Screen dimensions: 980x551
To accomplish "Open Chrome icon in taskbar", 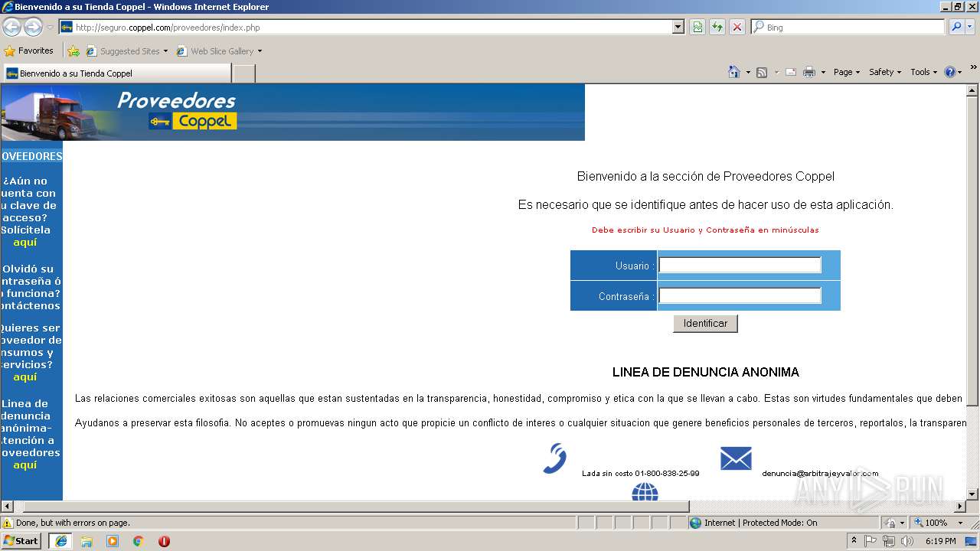I will [139, 541].
